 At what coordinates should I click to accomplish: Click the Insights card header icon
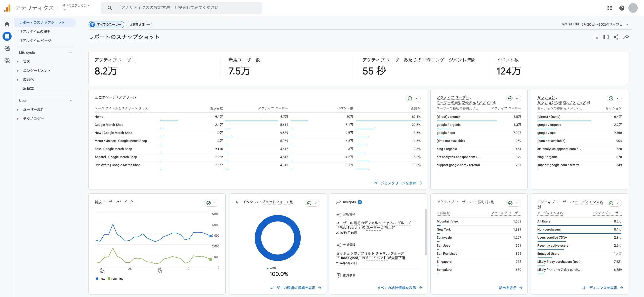click(x=339, y=202)
